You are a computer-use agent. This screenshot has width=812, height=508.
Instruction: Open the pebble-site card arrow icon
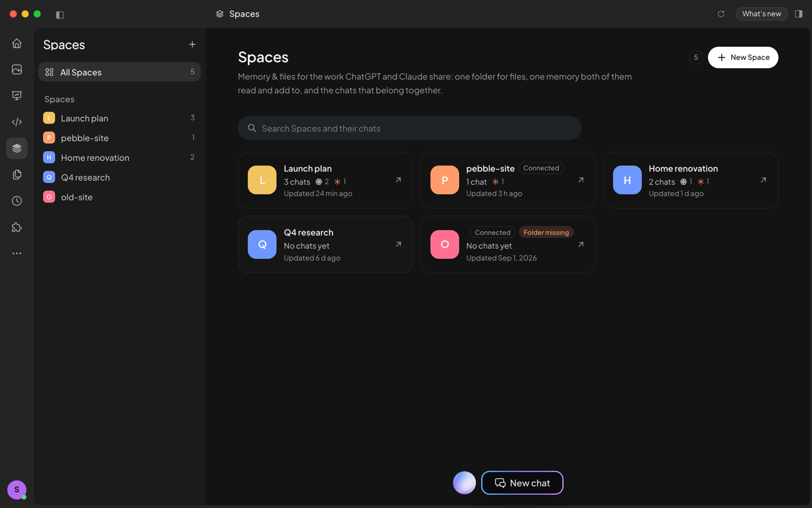[581, 180]
